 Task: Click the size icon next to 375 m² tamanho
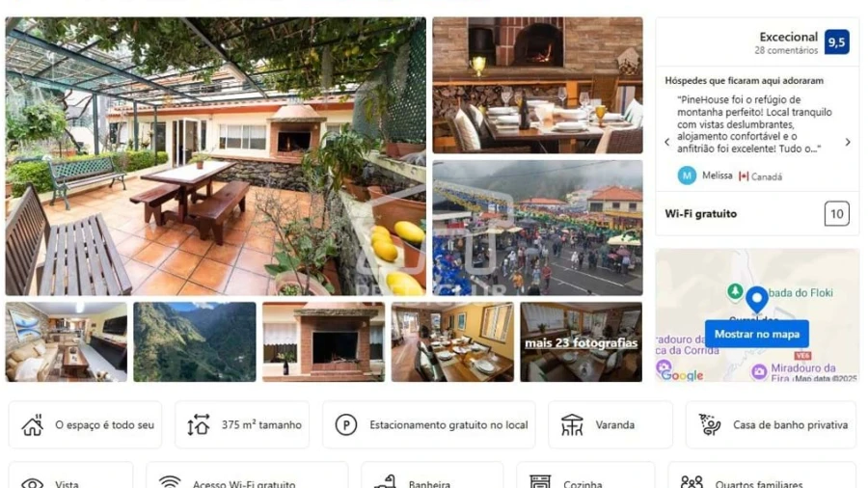tap(198, 425)
